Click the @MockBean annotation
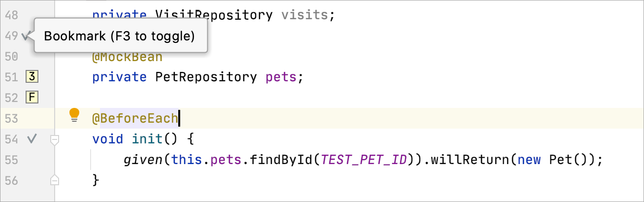This screenshot has width=644, height=202. (127, 57)
